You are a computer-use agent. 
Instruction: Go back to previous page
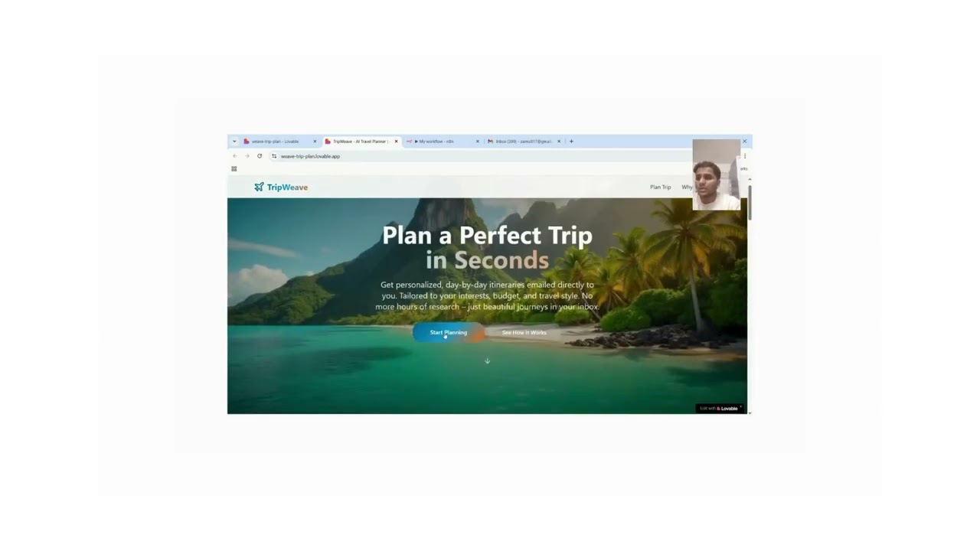click(x=235, y=156)
